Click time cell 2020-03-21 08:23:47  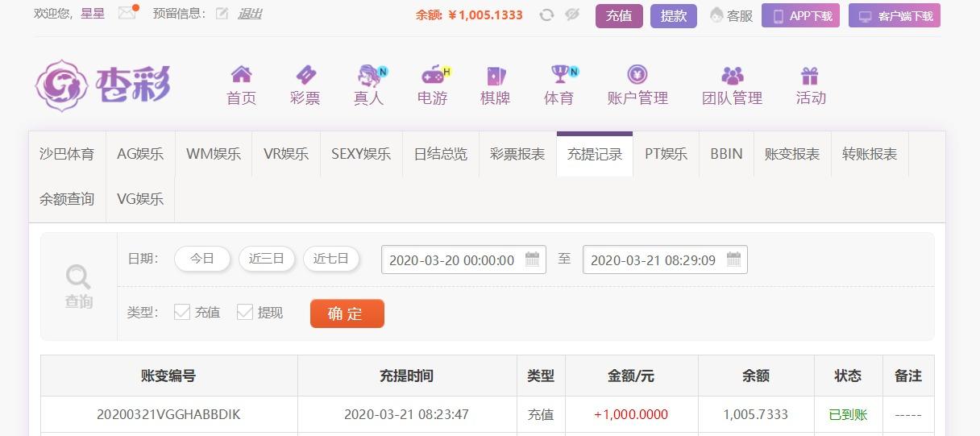click(406, 415)
